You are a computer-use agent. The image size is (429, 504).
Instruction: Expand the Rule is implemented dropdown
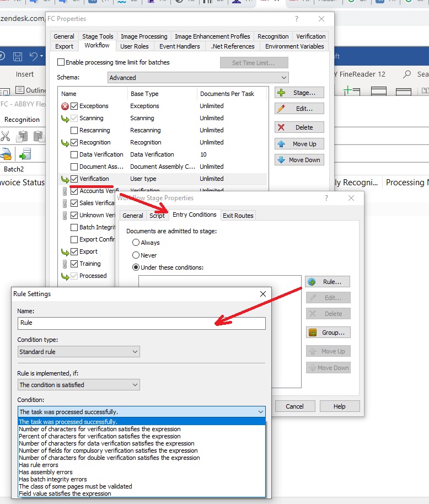click(78, 385)
